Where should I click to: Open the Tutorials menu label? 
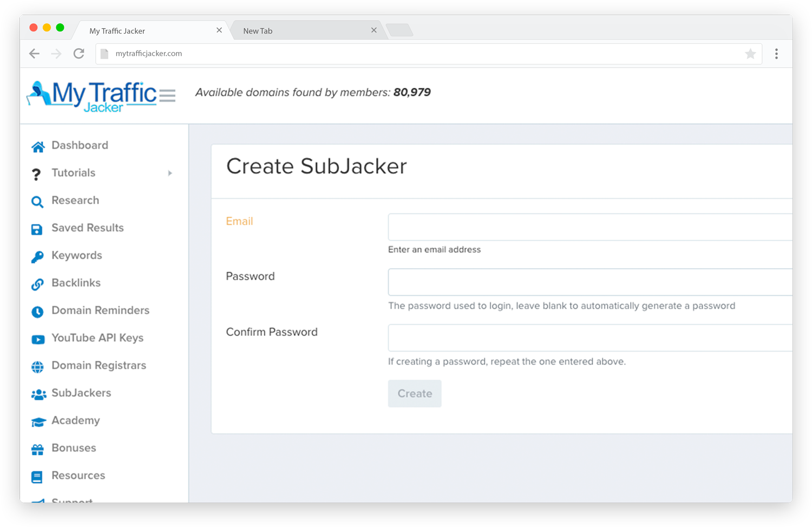73,173
